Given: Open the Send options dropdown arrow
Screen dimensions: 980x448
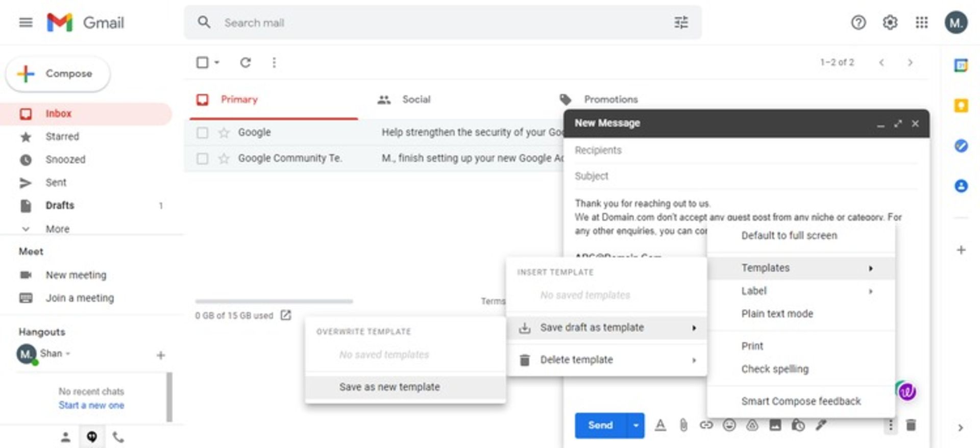Looking at the screenshot, I should 635,425.
